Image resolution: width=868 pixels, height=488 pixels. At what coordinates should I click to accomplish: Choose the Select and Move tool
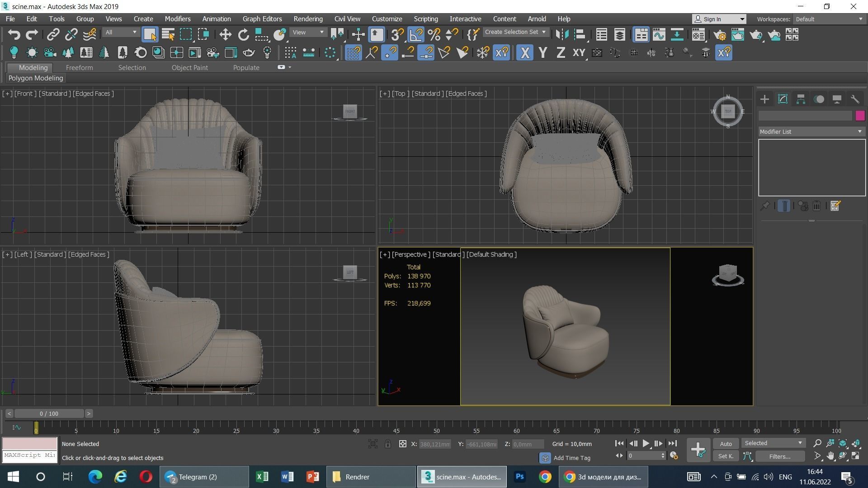click(x=225, y=35)
